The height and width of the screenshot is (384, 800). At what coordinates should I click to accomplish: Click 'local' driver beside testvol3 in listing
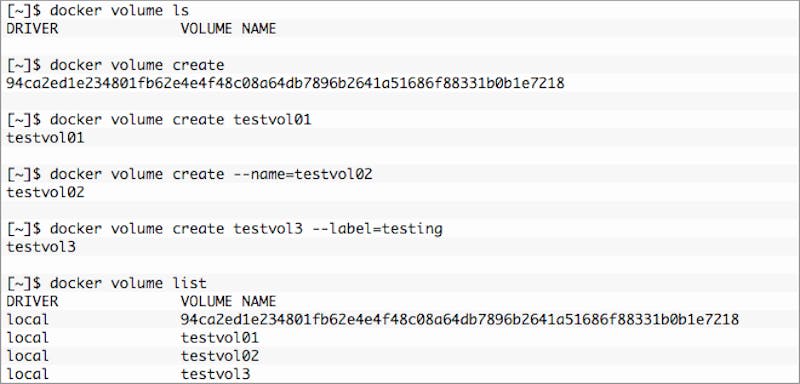click(28, 374)
